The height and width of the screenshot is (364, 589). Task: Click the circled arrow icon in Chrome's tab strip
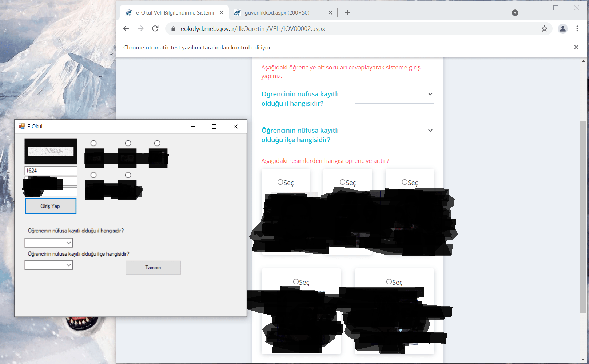tap(515, 13)
